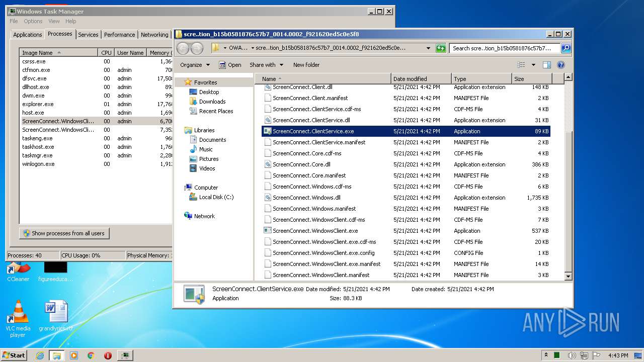This screenshot has height=362, width=644.
Task: Switch to the Performance tab
Action: 119,35
